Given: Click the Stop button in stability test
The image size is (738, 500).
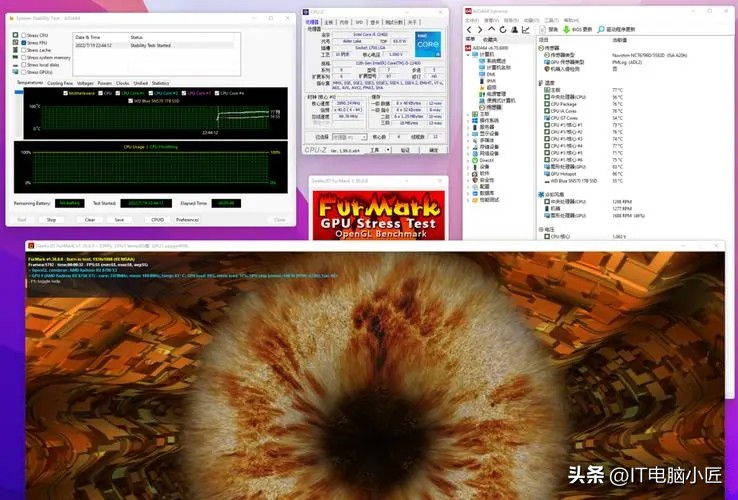Looking at the screenshot, I should 51,220.
